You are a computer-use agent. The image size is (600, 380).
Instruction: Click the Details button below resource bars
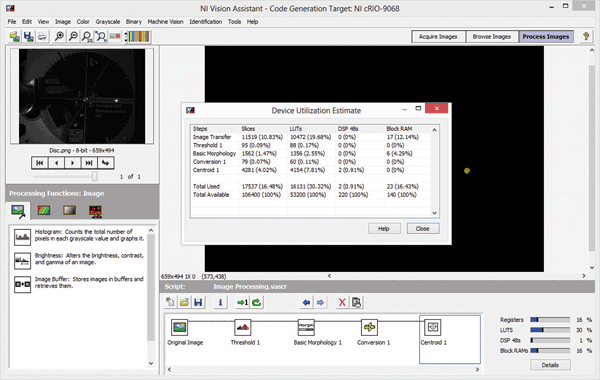550,365
